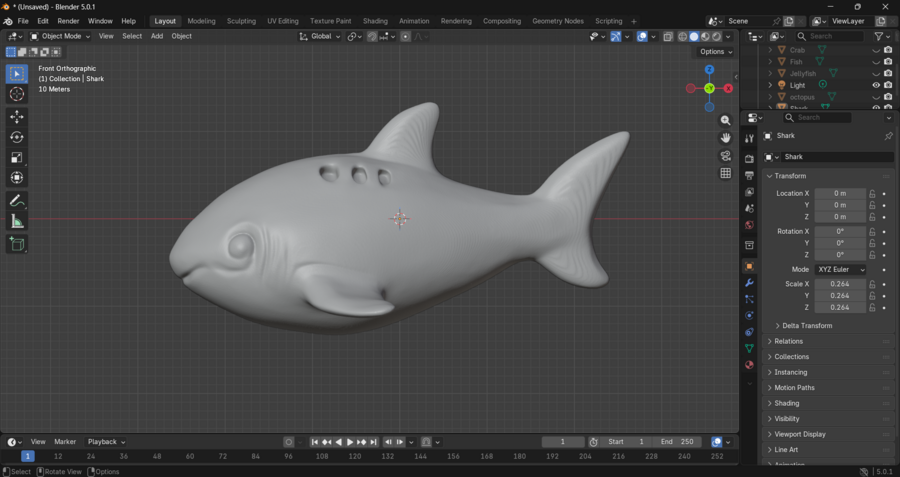The height and width of the screenshot is (477, 900).
Task: Choose the Scale tool
Action: 17,157
